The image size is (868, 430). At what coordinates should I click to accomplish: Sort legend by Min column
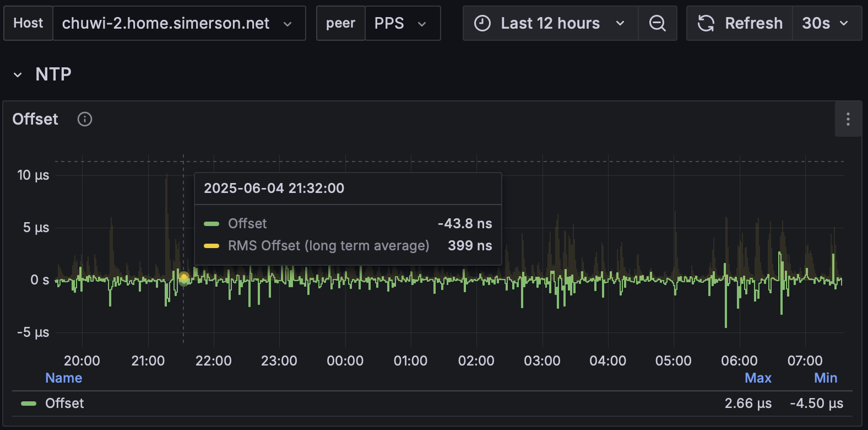pyautogui.click(x=826, y=378)
